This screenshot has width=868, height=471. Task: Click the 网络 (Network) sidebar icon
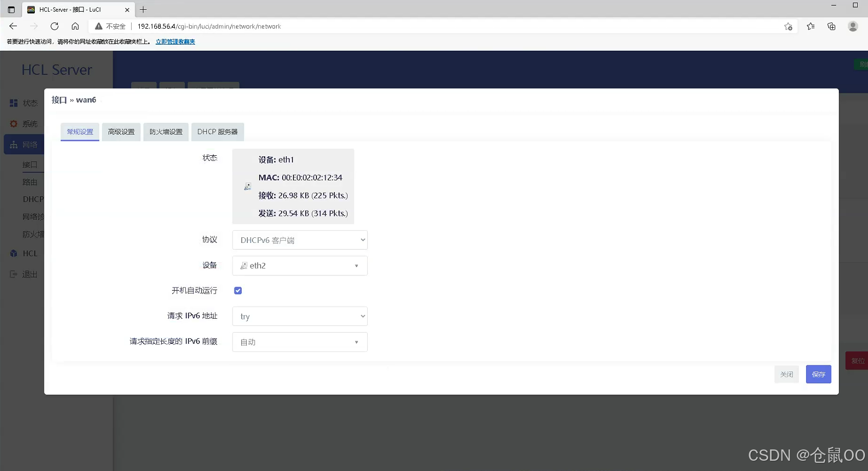(x=13, y=144)
